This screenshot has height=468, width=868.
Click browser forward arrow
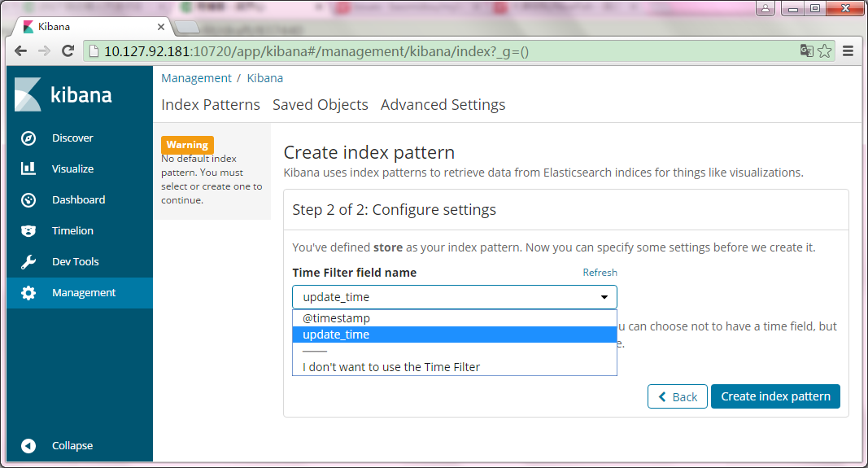(44, 51)
